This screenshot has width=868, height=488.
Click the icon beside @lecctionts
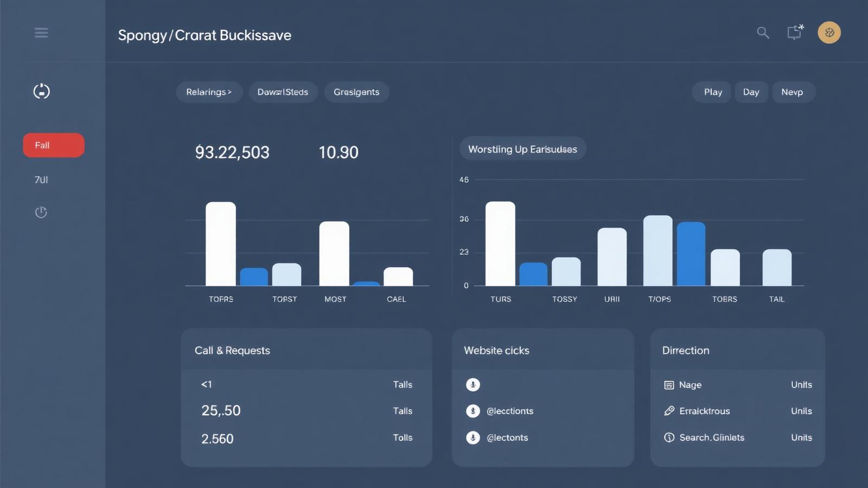coord(473,411)
